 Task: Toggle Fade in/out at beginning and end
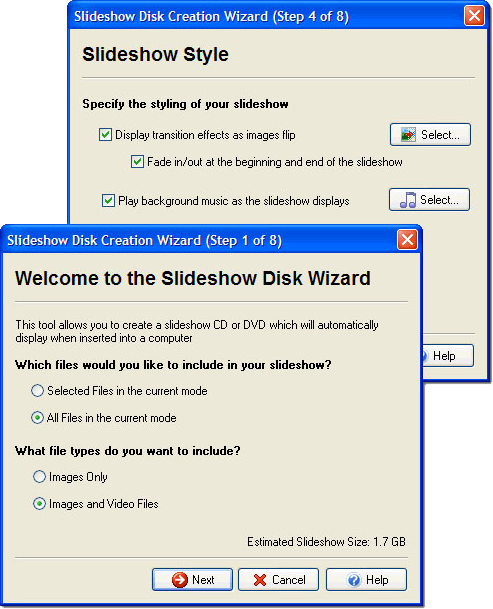tap(137, 162)
